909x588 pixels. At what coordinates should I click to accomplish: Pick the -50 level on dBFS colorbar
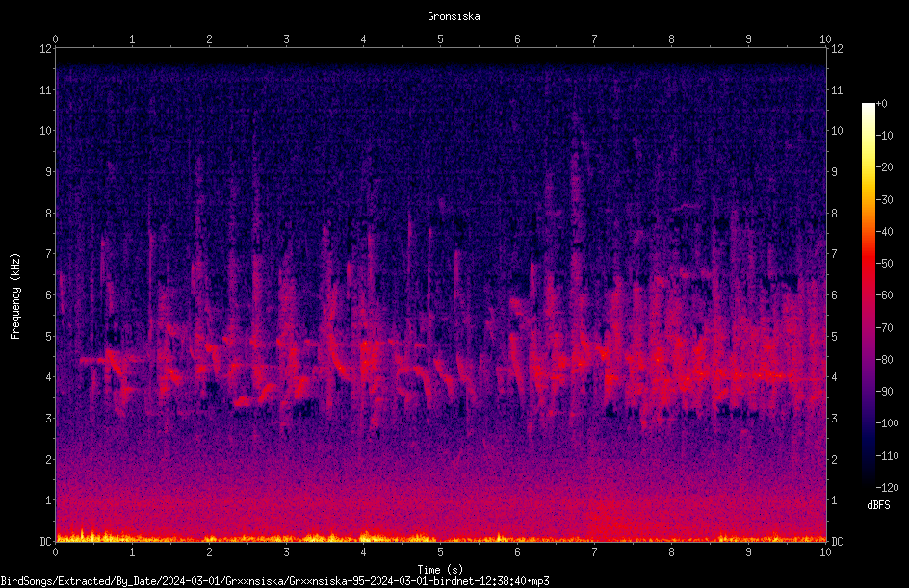pos(884,264)
